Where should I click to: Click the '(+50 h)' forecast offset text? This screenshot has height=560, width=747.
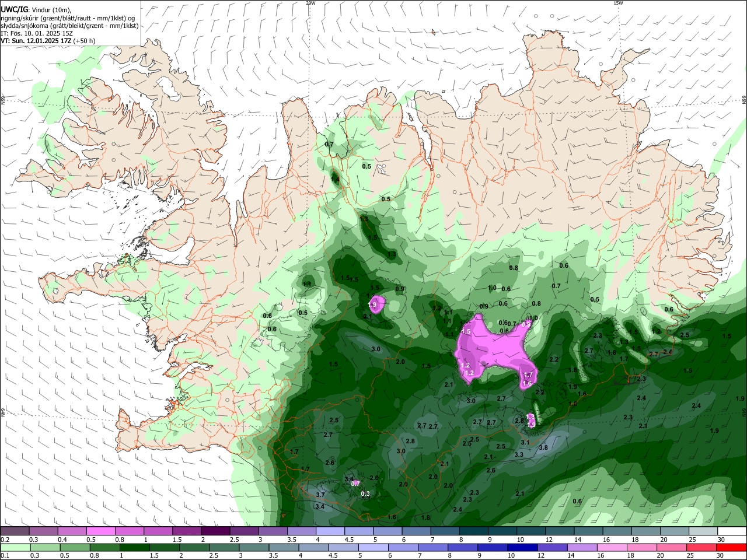click(85, 41)
